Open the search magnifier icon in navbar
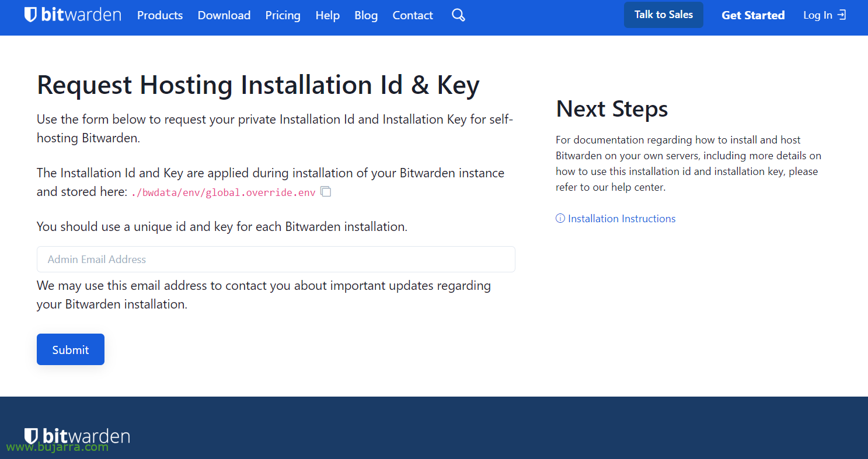This screenshot has width=868, height=459. [x=458, y=15]
